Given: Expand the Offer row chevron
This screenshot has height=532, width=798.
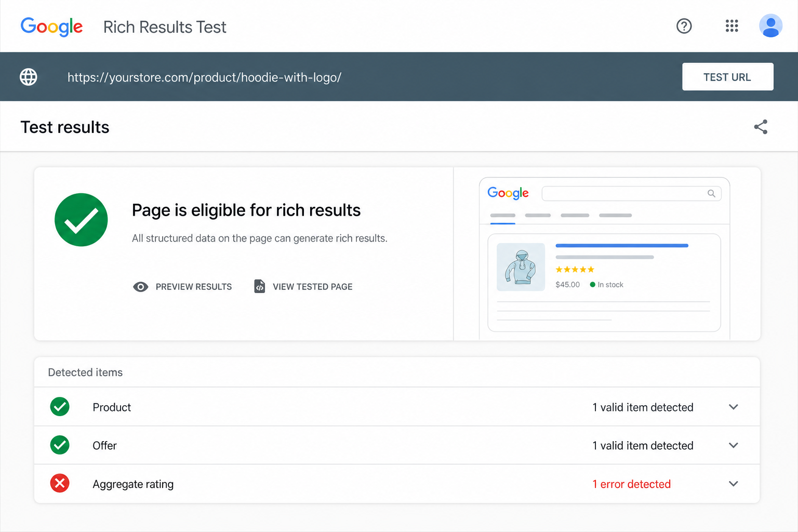Looking at the screenshot, I should coord(734,445).
